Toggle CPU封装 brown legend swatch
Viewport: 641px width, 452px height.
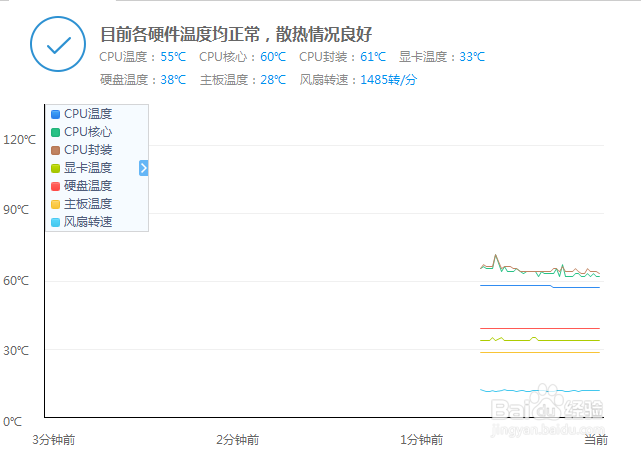pos(56,150)
